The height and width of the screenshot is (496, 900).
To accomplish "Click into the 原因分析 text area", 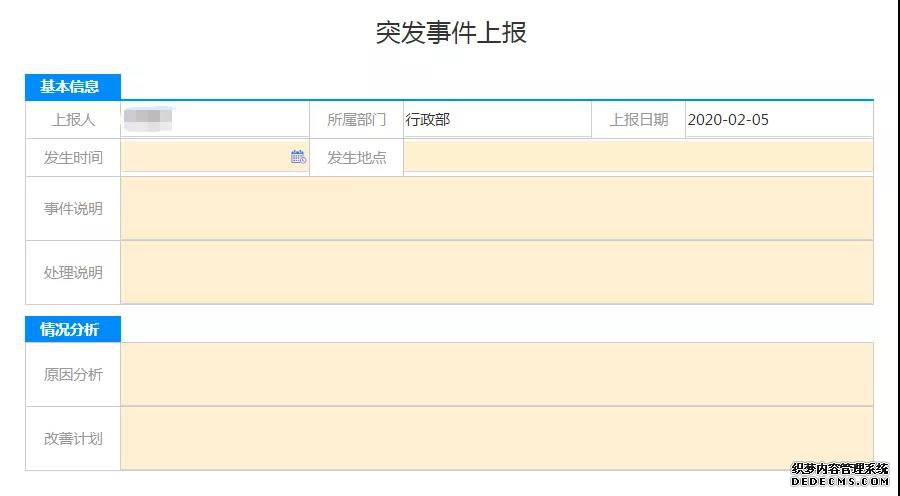I will click(x=496, y=374).
